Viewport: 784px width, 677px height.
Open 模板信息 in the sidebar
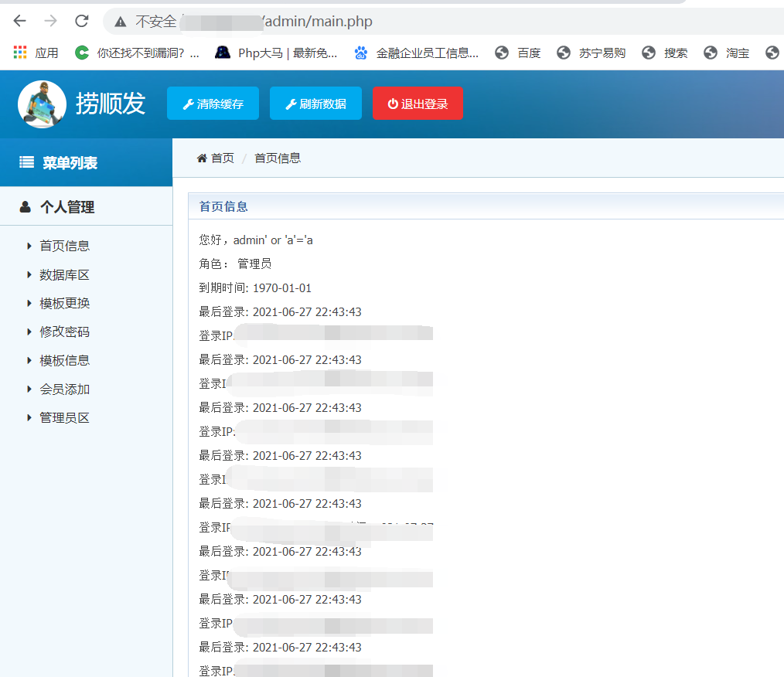coord(64,361)
